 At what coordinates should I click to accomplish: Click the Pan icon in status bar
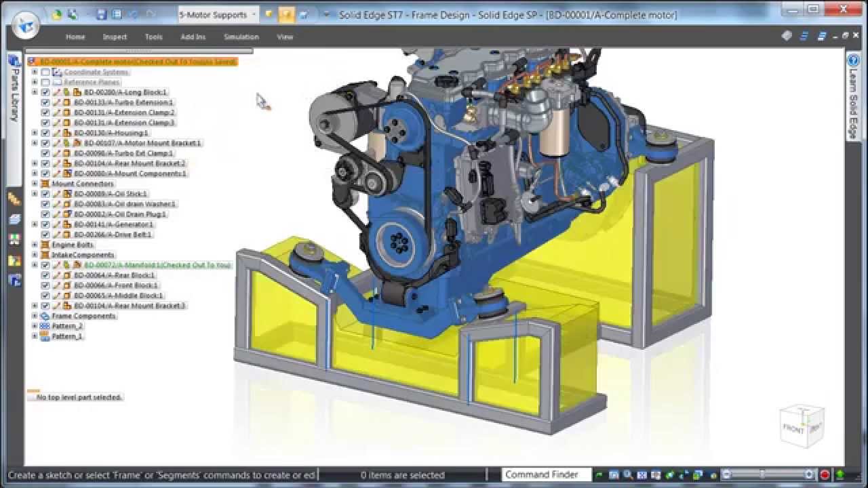pos(656,475)
